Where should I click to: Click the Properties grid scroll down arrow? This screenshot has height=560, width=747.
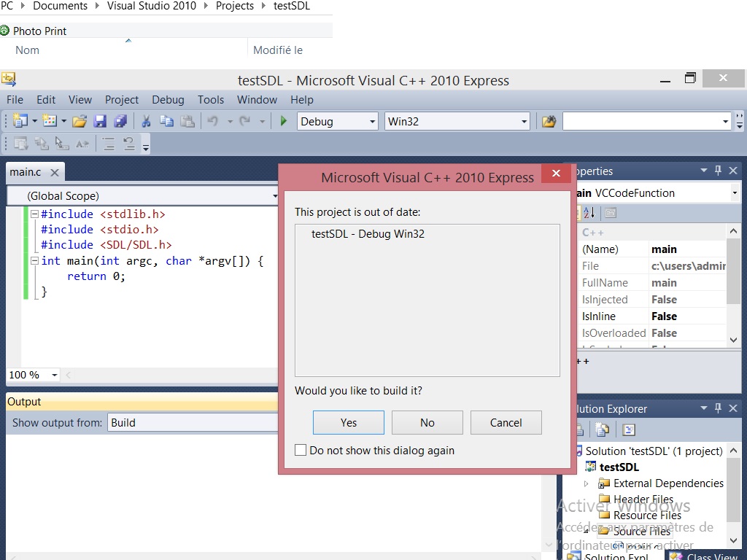(x=733, y=340)
